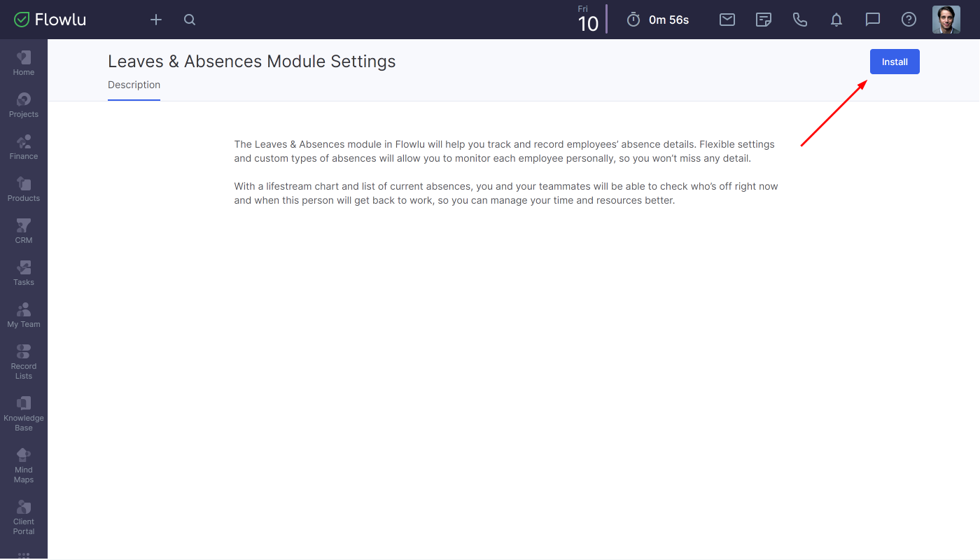
Task: Open the chat messages icon
Action: click(873, 20)
